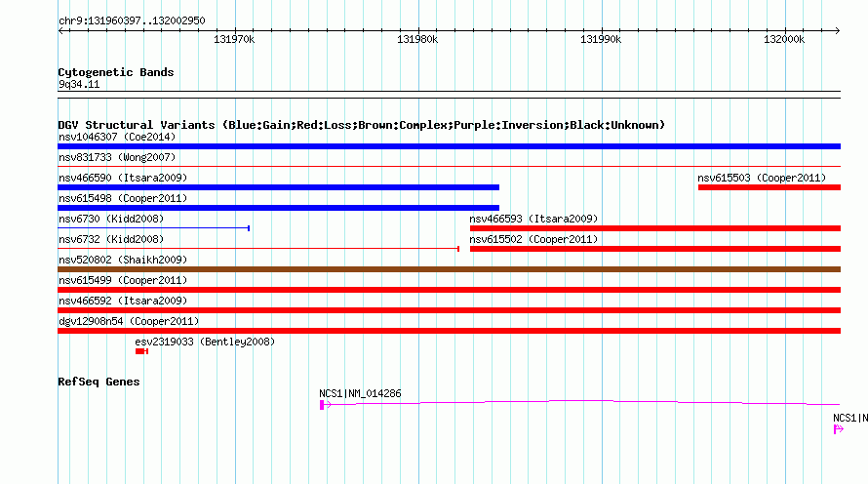Click the thin blue nsv6730 line
This screenshot has height=484, width=868.
pyautogui.click(x=153, y=227)
